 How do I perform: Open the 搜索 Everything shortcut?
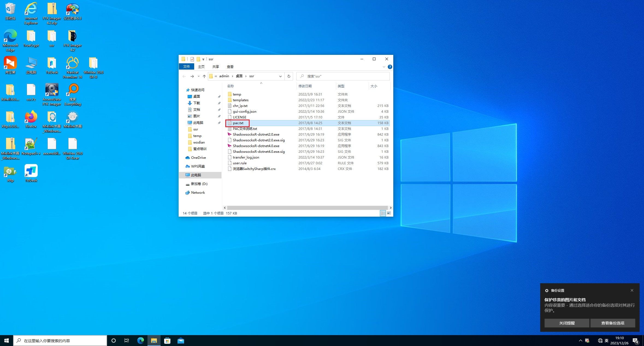[72, 94]
